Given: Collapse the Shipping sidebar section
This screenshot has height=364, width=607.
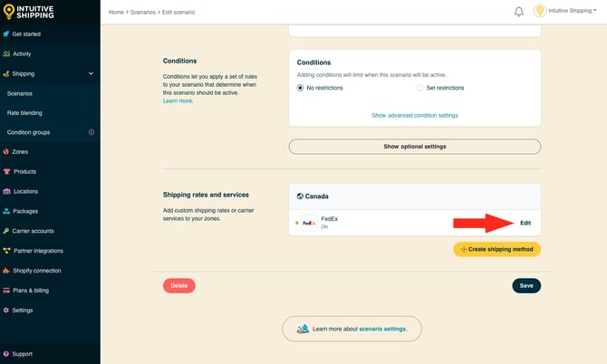Looking at the screenshot, I should (x=91, y=73).
